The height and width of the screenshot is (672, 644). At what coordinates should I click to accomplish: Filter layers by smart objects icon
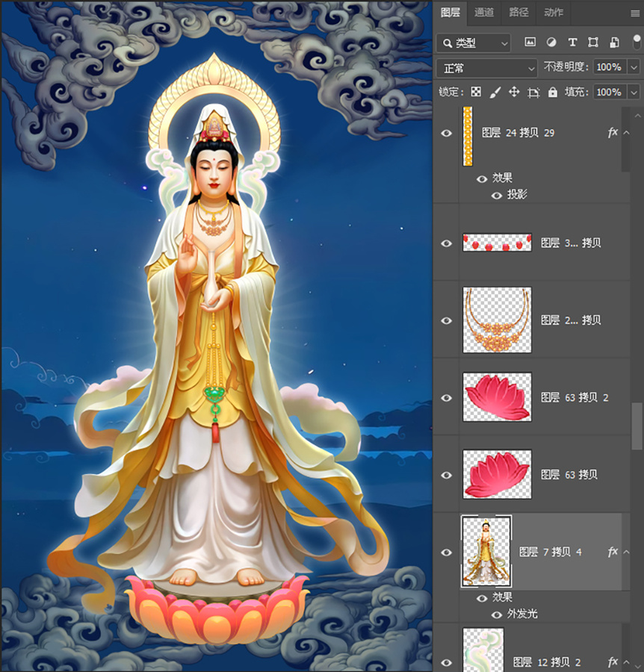tap(614, 42)
